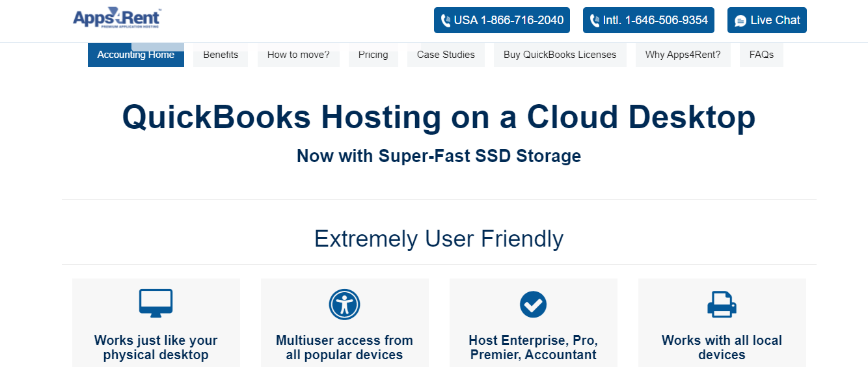
Task: Open the Accounting Home tab
Action: [136, 55]
